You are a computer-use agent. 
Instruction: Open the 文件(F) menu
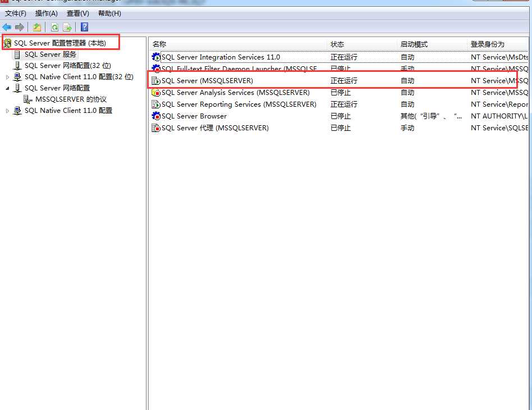click(16, 13)
